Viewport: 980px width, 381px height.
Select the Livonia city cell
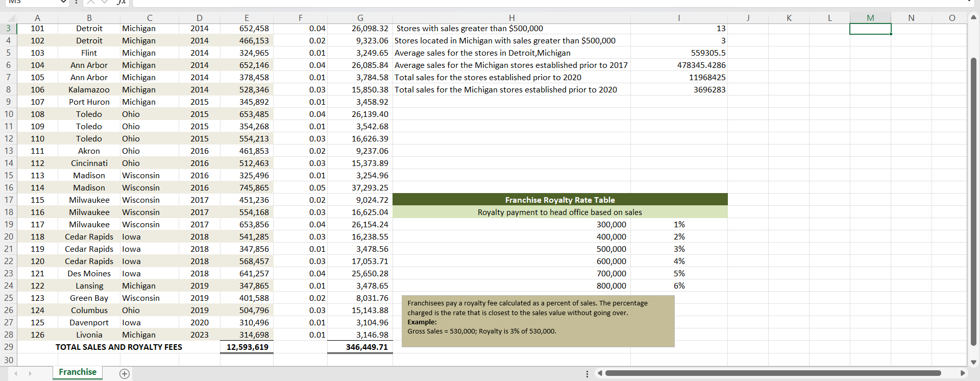[89, 335]
